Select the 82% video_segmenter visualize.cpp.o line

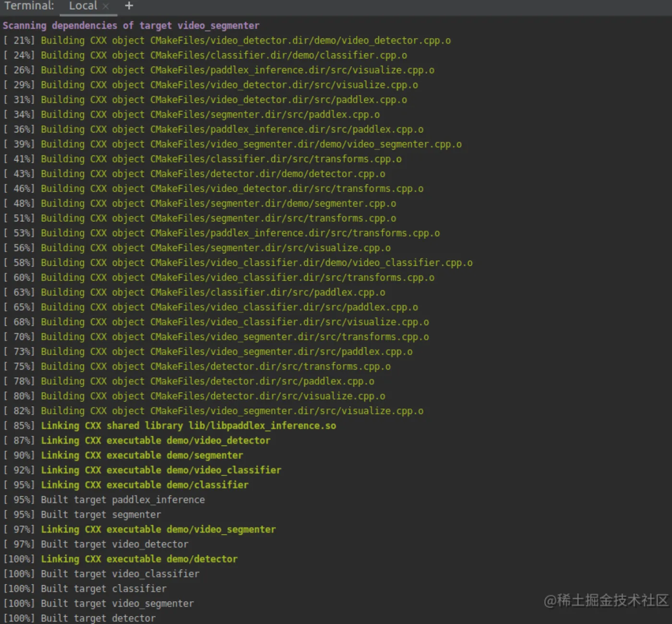(214, 411)
